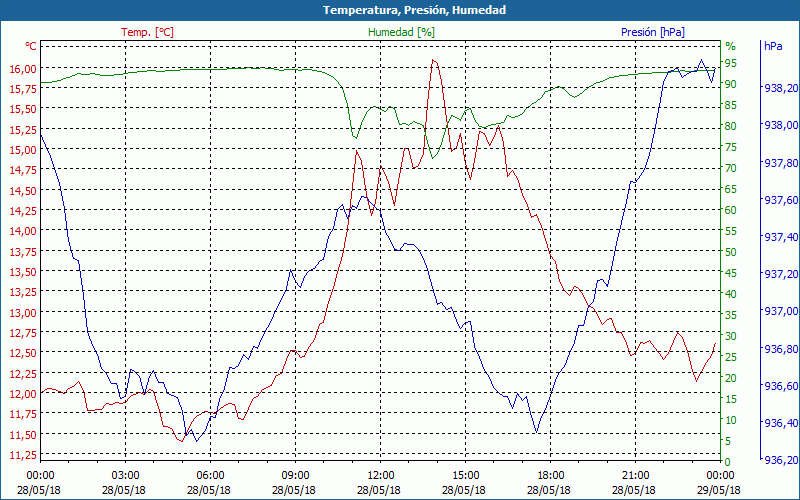Select 15,00 on the red temperature axis
This screenshot has width=800, height=500.
pyautogui.click(x=22, y=150)
